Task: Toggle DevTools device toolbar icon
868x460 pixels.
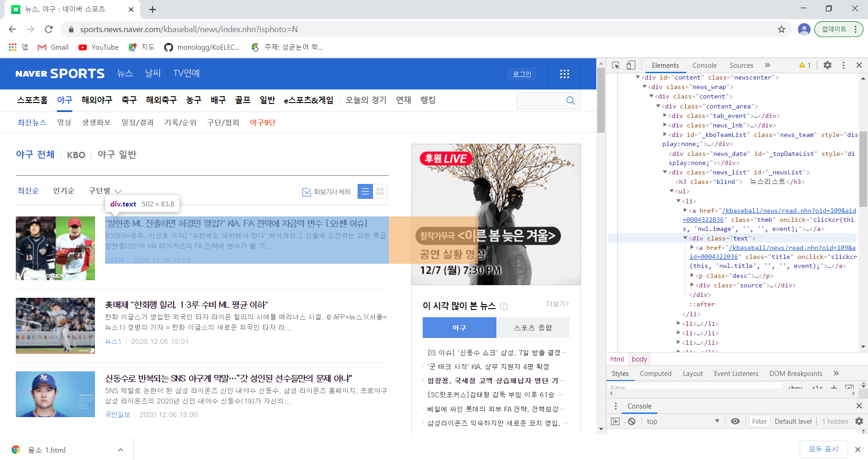Action: point(631,66)
